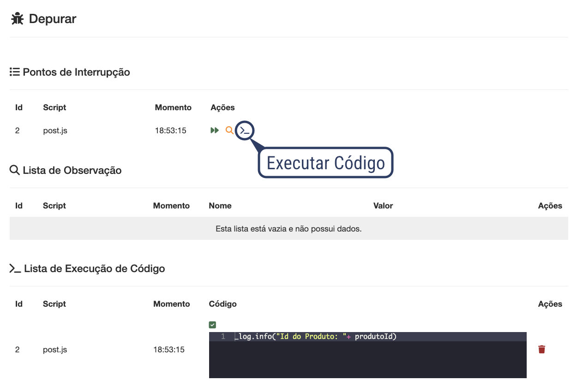This screenshot has height=392, width=577.
Task: Click 18:53:15 in code execution row
Action: pyautogui.click(x=169, y=350)
